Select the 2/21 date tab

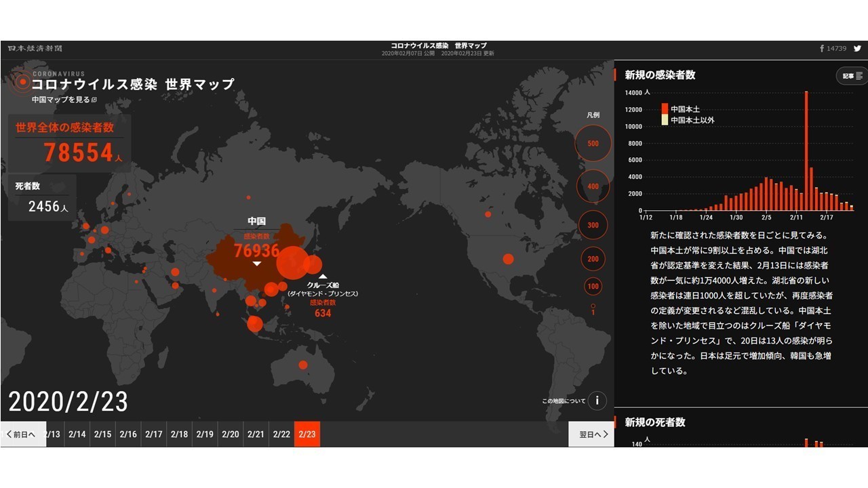[x=256, y=434]
